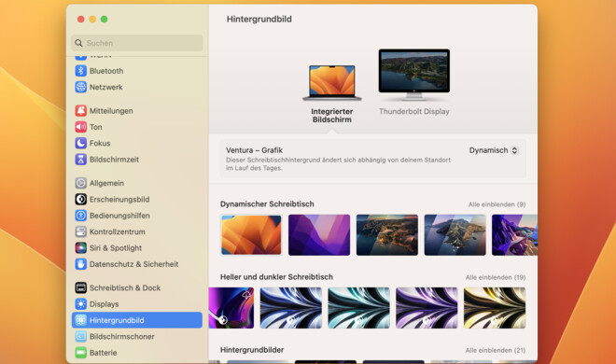Open Bluetooth settings label

coord(106,71)
